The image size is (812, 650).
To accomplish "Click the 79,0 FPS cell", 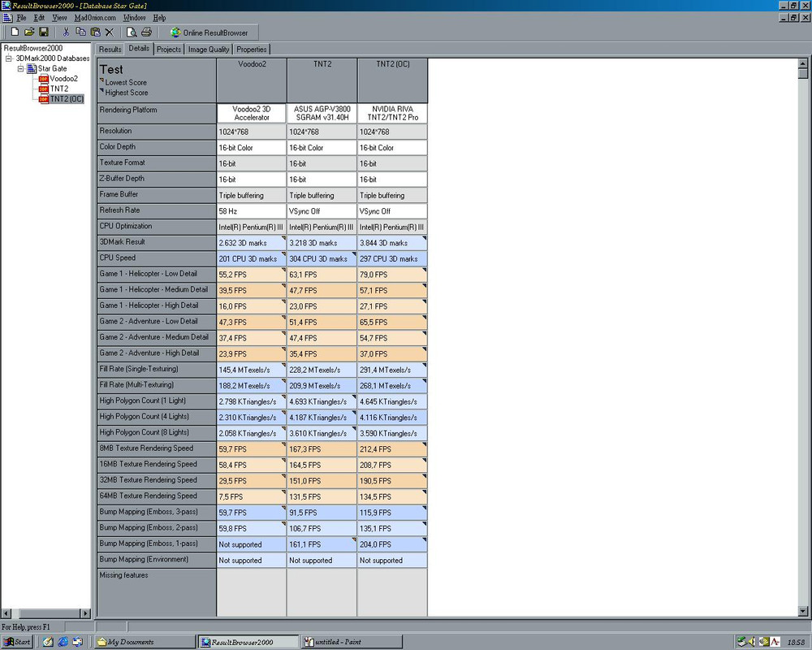I will pos(392,275).
